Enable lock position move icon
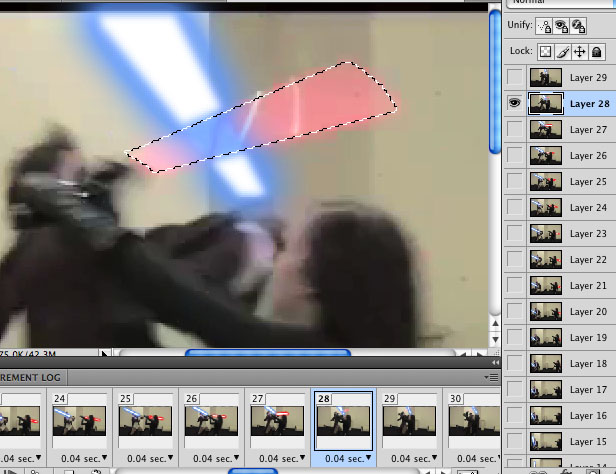The image size is (616, 474). tap(579, 51)
